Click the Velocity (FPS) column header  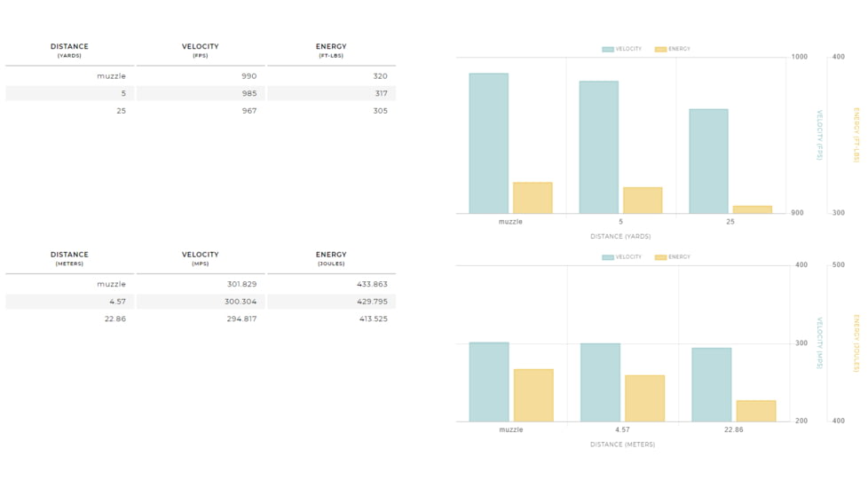[x=200, y=51]
